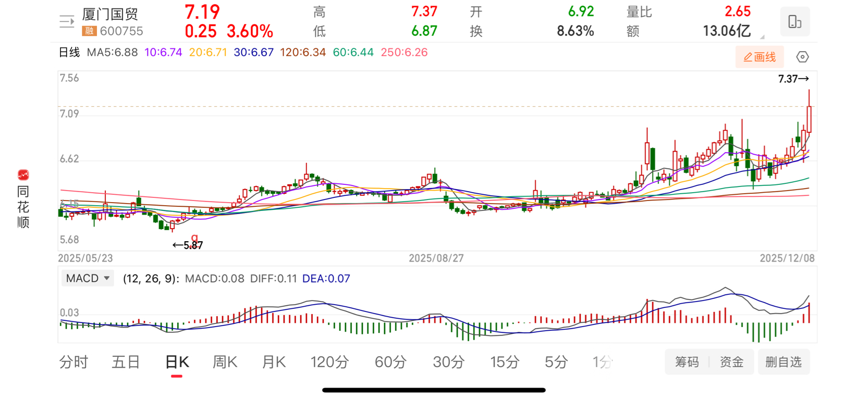This screenshot has width=868, height=400.
Task: Tap the landscape/portrait switch icon top right
Action: pos(794,22)
